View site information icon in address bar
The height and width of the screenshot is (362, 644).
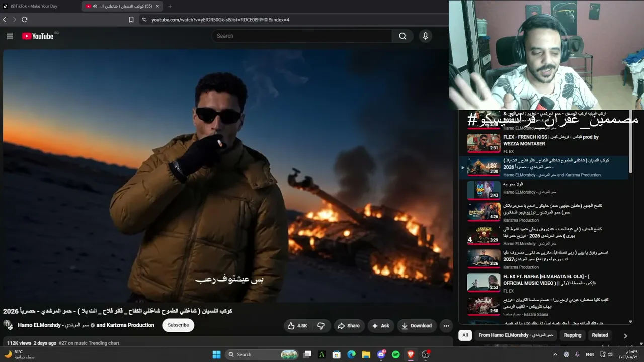coord(144,20)
